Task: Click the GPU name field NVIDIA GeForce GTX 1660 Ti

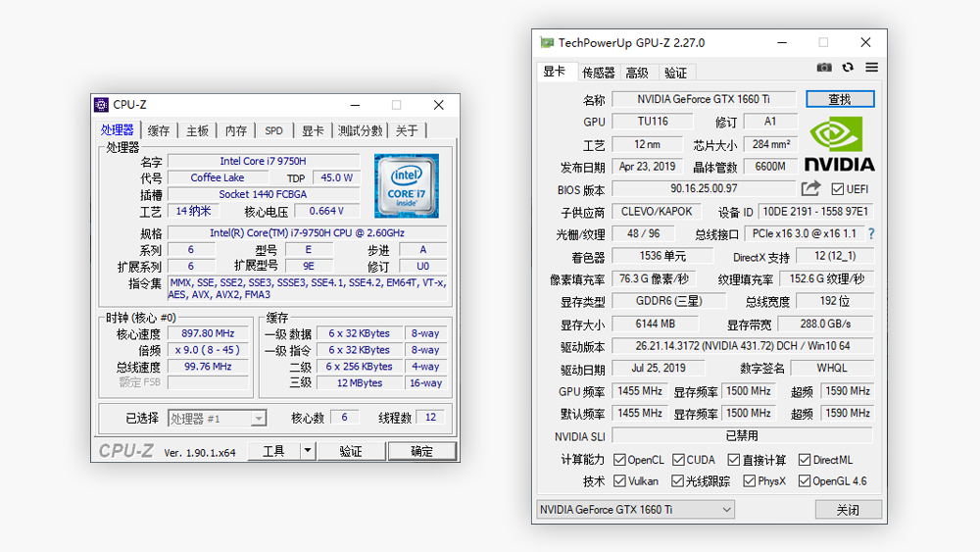Action: coord(704,99)
